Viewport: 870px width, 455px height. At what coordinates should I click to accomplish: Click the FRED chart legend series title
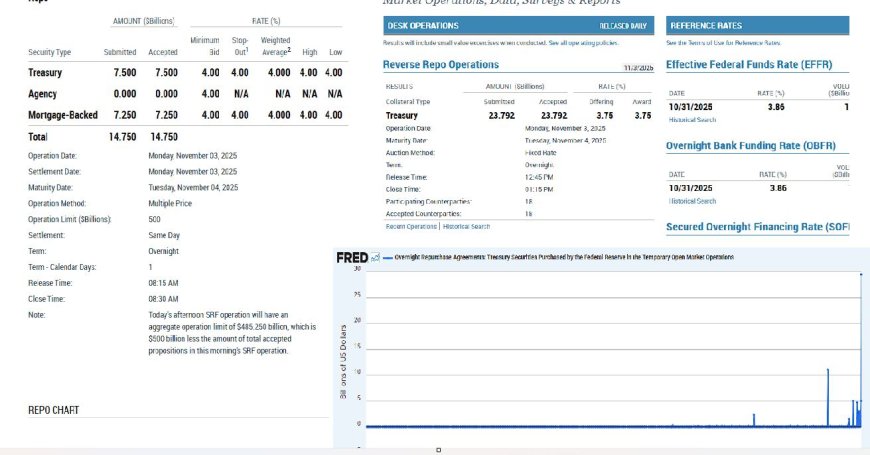click(x=564, y=257)
